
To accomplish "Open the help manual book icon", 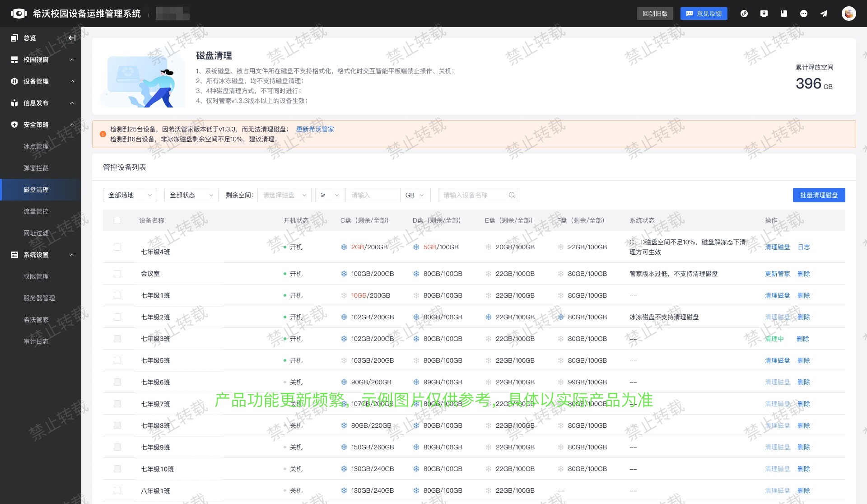I will coord(784,14).
